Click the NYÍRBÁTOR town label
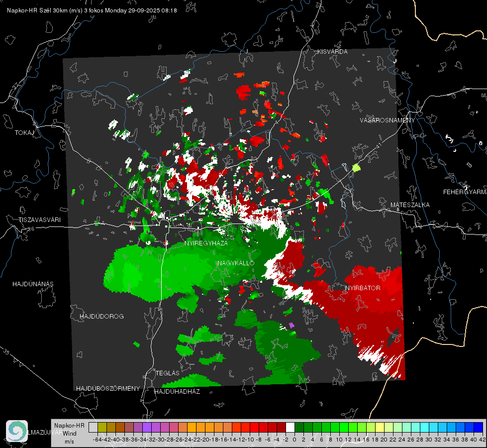The height and width of the screenshot is (448, 487). [x=363, y=288]
